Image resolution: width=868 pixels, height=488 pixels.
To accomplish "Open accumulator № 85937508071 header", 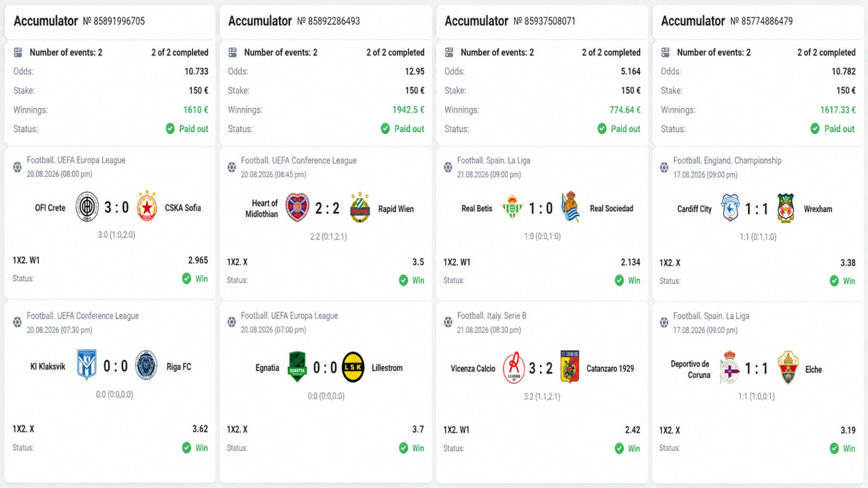I will pos(510,21).
